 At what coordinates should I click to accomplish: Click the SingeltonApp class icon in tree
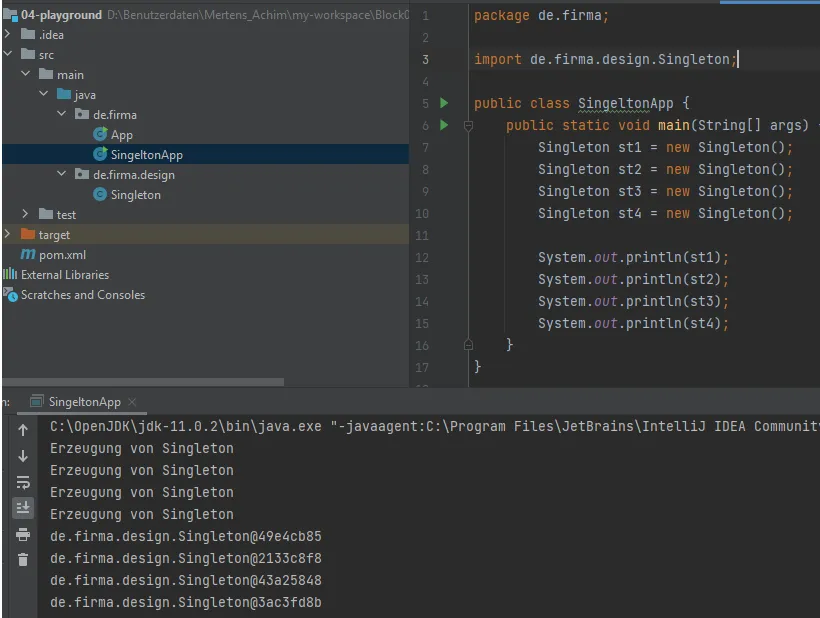tap(100, 154)
